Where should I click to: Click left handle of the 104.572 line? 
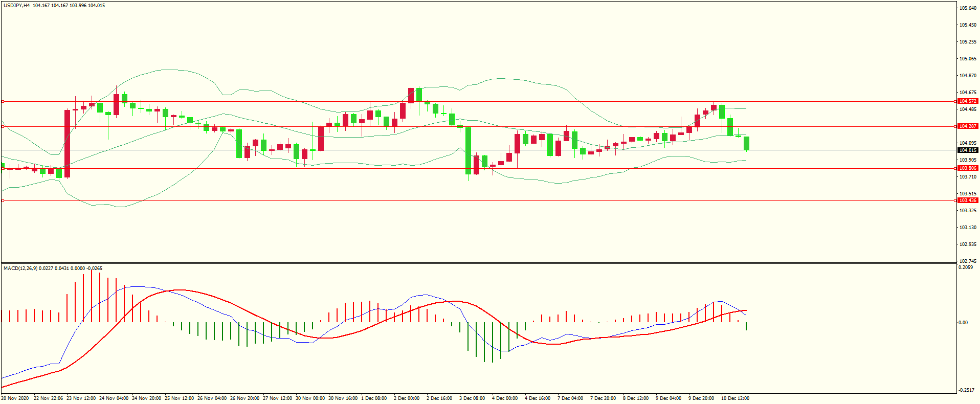coord(3,102)
